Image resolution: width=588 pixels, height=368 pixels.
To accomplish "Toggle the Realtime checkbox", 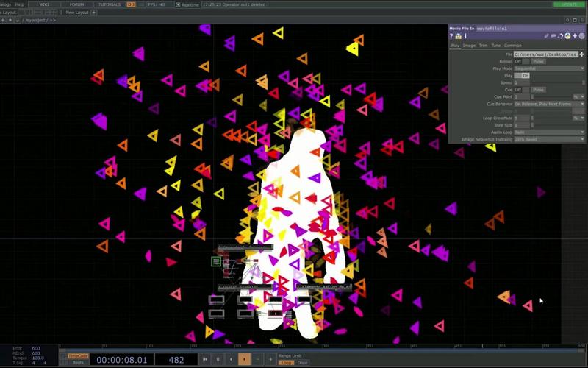I will [x=178, y=4].
